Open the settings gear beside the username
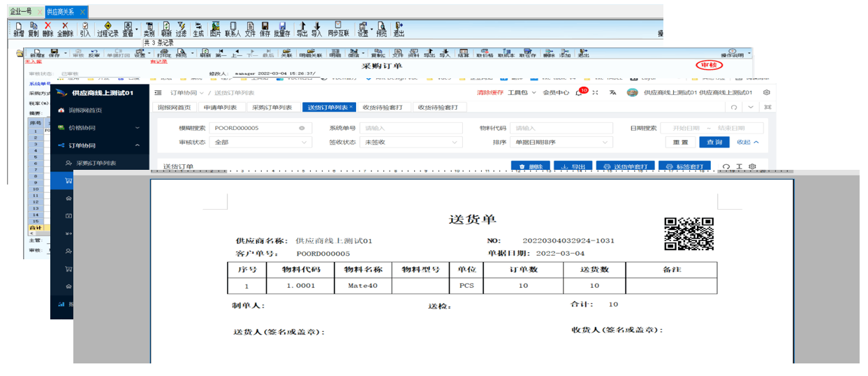The width and height of the screenshot is (868, 376). [766, 92]
